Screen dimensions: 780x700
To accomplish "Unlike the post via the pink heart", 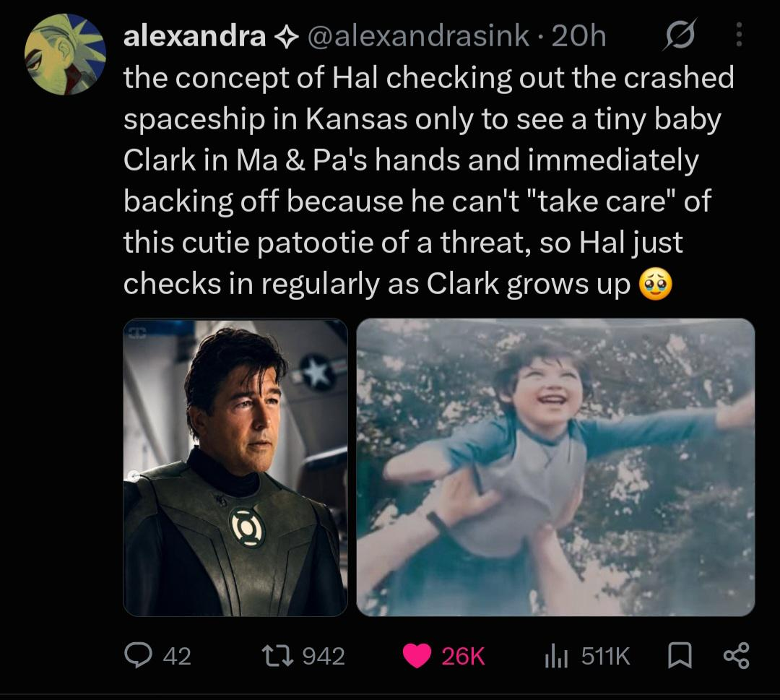I will pyautogui.click(x=417, y=656).
